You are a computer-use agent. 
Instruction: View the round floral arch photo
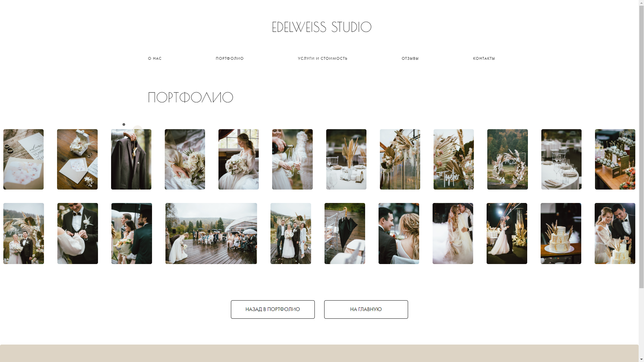pyautogui.click(x=507, y=159)
